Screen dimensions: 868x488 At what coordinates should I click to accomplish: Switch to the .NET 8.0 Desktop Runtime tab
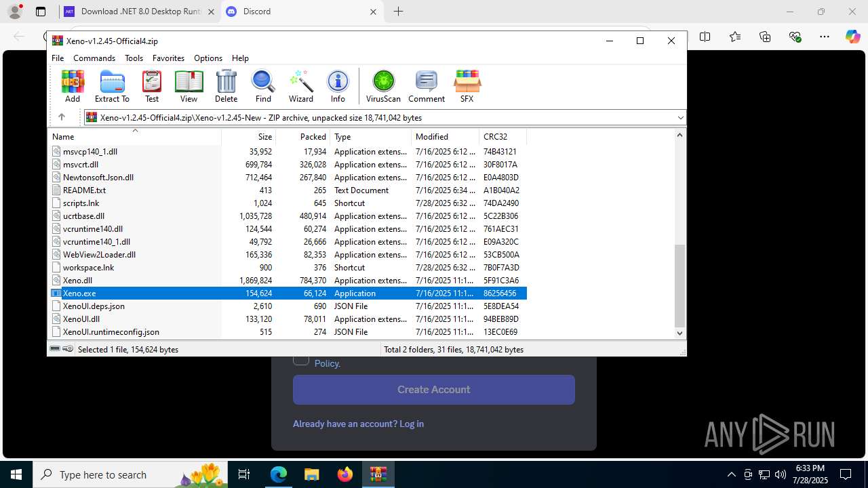pos(139,12)
